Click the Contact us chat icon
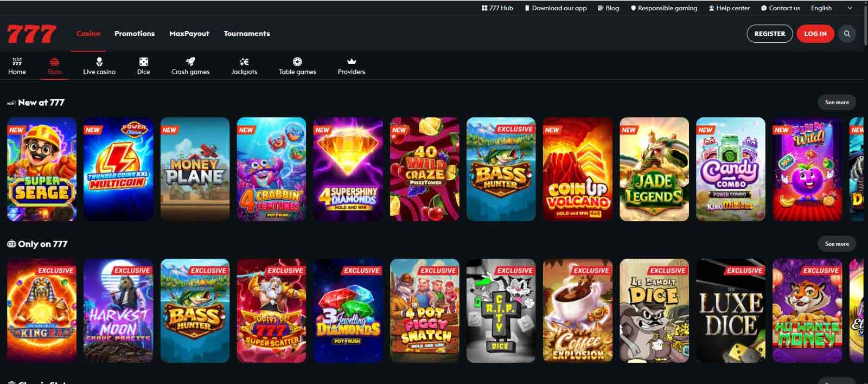 coord(764,8)
